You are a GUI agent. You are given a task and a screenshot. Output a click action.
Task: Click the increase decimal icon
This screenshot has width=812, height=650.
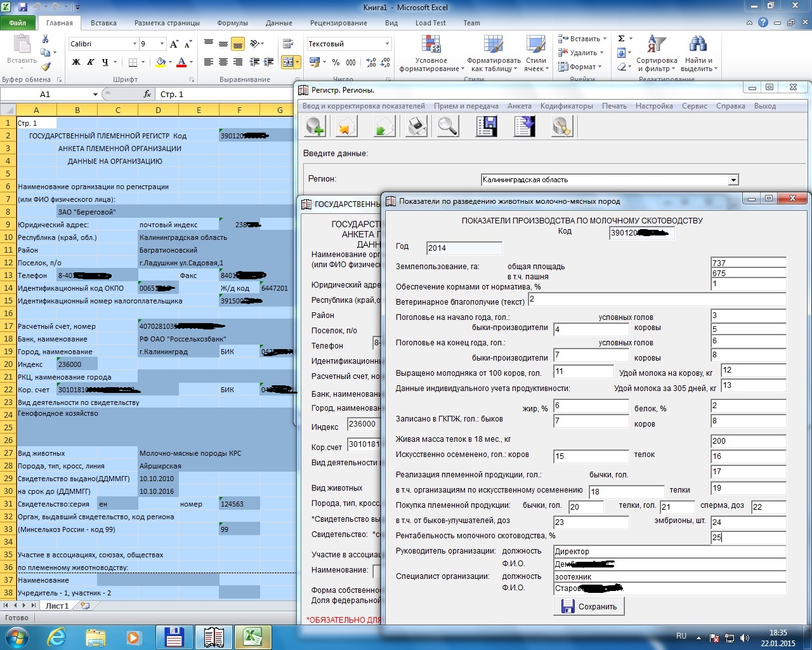pos(371,62)
